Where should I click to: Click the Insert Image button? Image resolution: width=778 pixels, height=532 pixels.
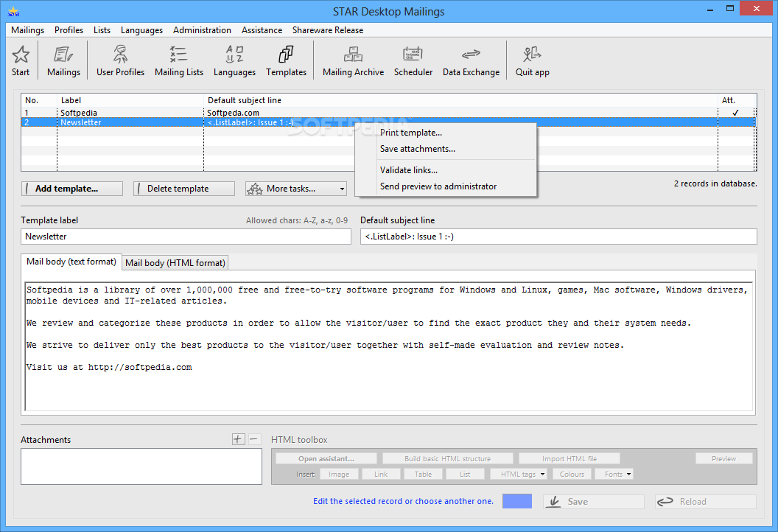(339, 474)
